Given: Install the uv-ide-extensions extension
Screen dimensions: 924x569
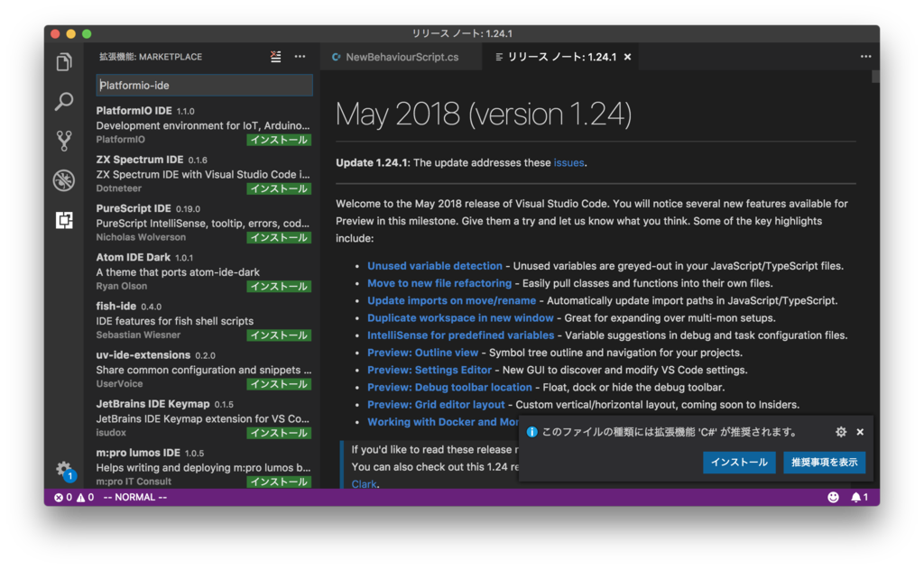Looking at the screenshot, I should (279, 384).
